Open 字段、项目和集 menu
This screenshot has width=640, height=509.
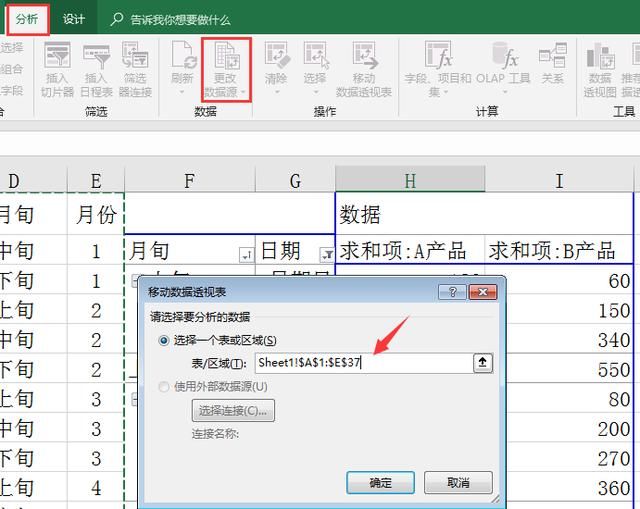(438, 69)
